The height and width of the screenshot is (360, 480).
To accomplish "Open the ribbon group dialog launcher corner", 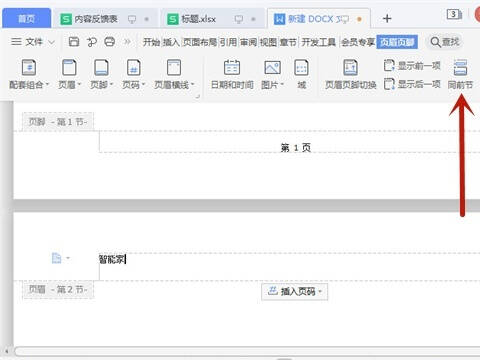I will click(x=197, y=96).
